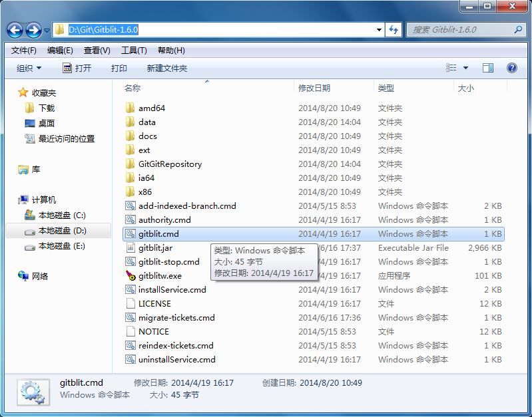Click 创建日期 value in details pane
Viewport: 532px width, 417px height.
pyautogui.click(x=331, y=383)
